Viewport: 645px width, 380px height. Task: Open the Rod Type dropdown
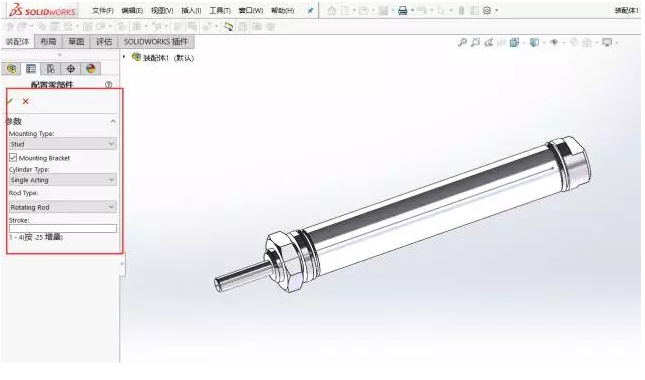click(x=63, y=207)
